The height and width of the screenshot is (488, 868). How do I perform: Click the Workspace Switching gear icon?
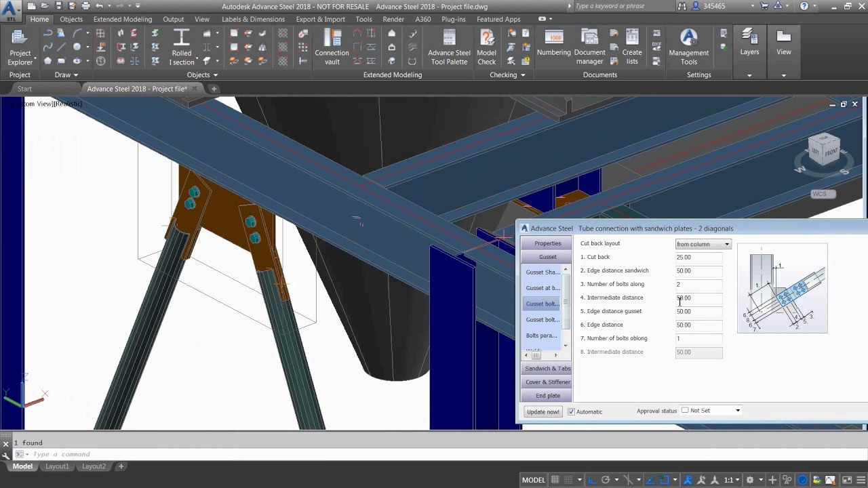tap(749, 480)
